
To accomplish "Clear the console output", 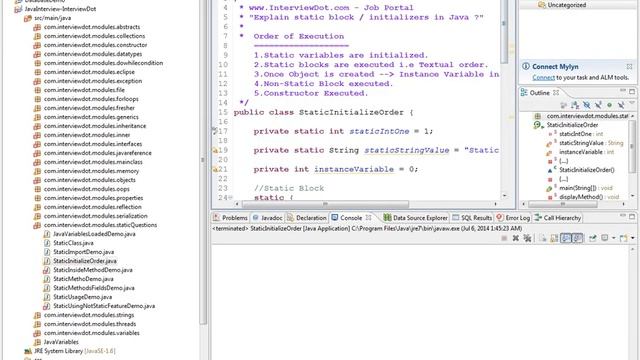I will tap(542, 238).
